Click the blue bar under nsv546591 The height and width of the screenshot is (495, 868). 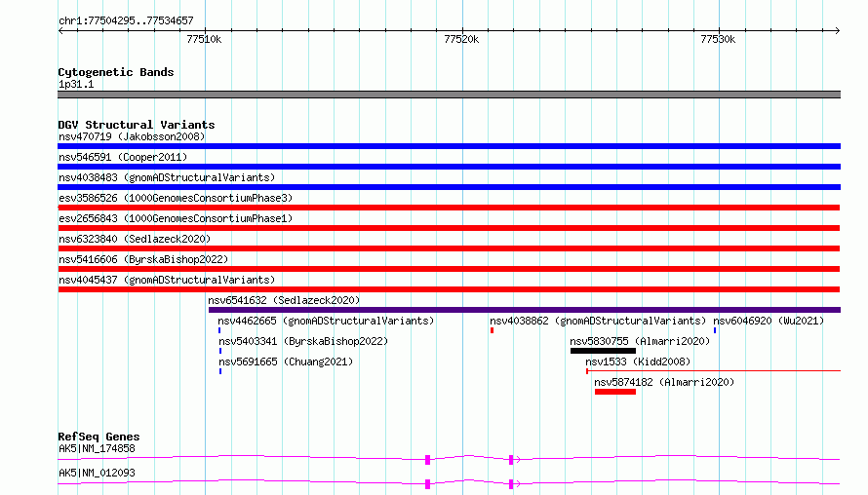coord(449,167)
